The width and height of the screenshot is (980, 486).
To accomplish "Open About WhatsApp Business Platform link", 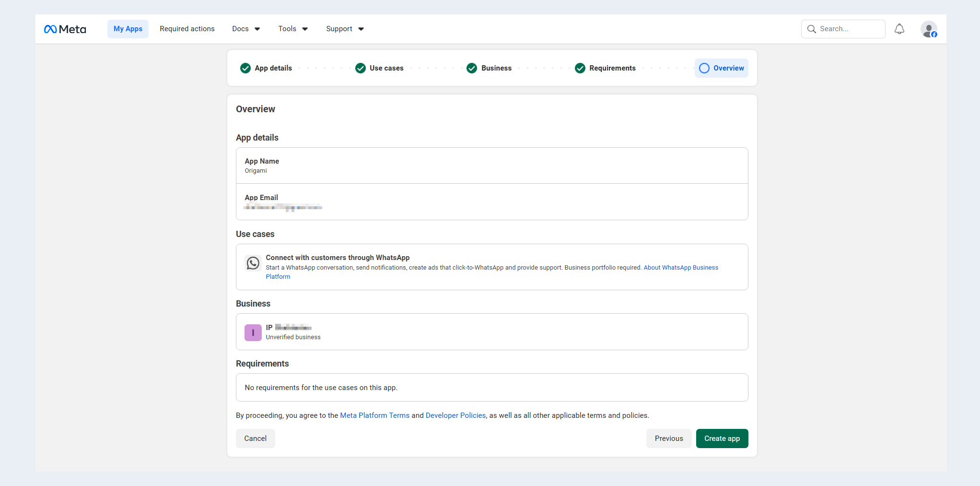I will 681,268.
